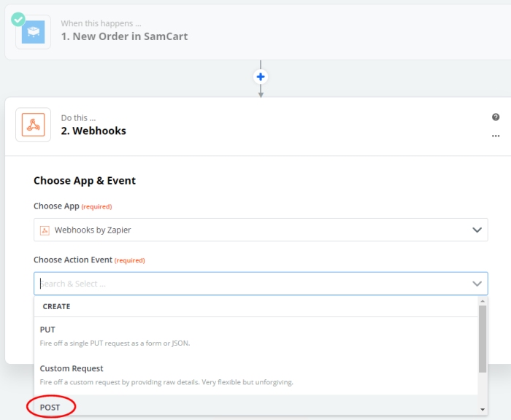Click the Webhooks app icon in step 2
The width and height of the screenshot is (511, 420).
[x=34, y=125]
